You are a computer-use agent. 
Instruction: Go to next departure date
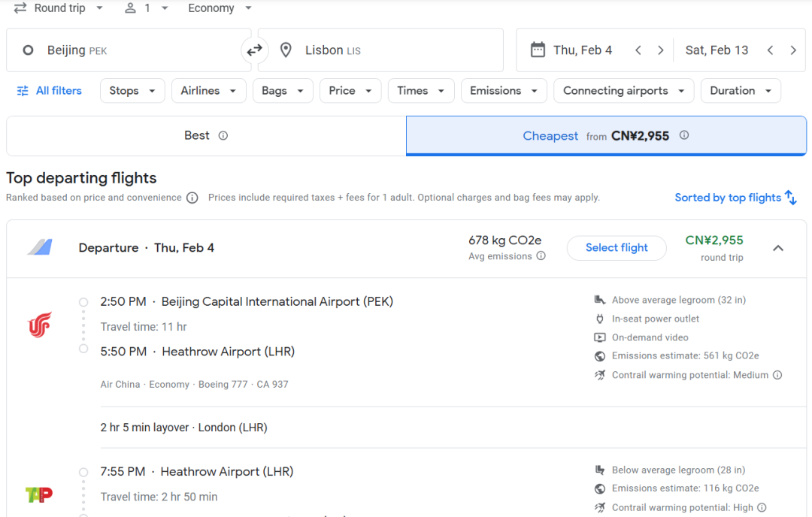pos(660,50)
